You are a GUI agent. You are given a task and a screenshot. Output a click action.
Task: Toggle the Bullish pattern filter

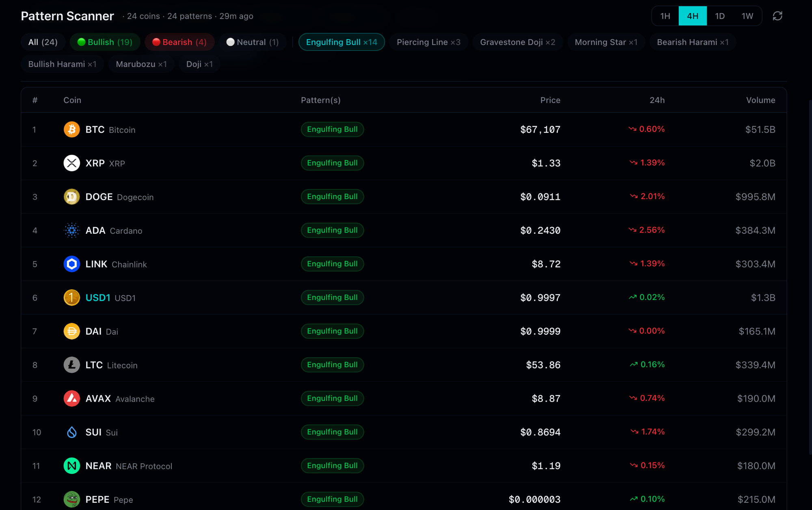(x=105, y=42)
